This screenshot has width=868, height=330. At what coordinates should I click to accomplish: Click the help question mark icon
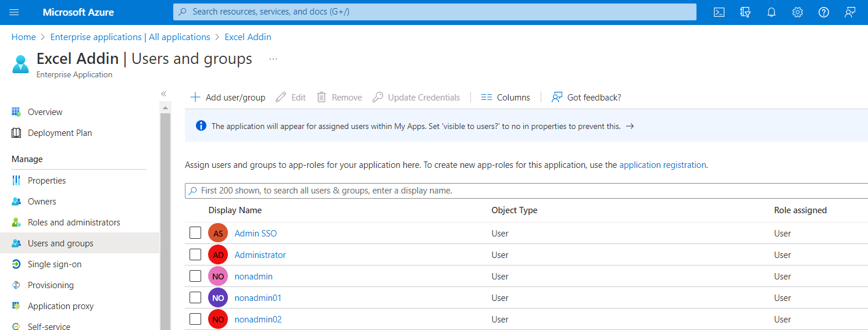click(824, 12)
